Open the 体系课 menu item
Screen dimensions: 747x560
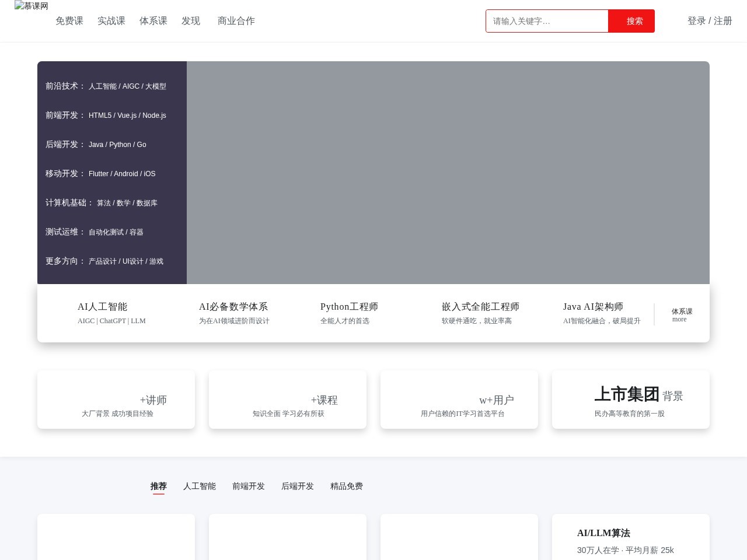tap(153, 21)
